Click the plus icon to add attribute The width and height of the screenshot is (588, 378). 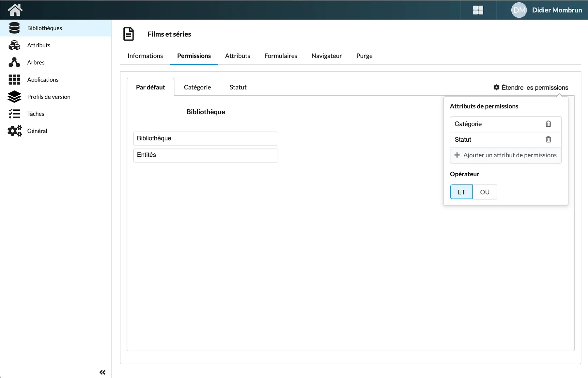tap(457, 155)
